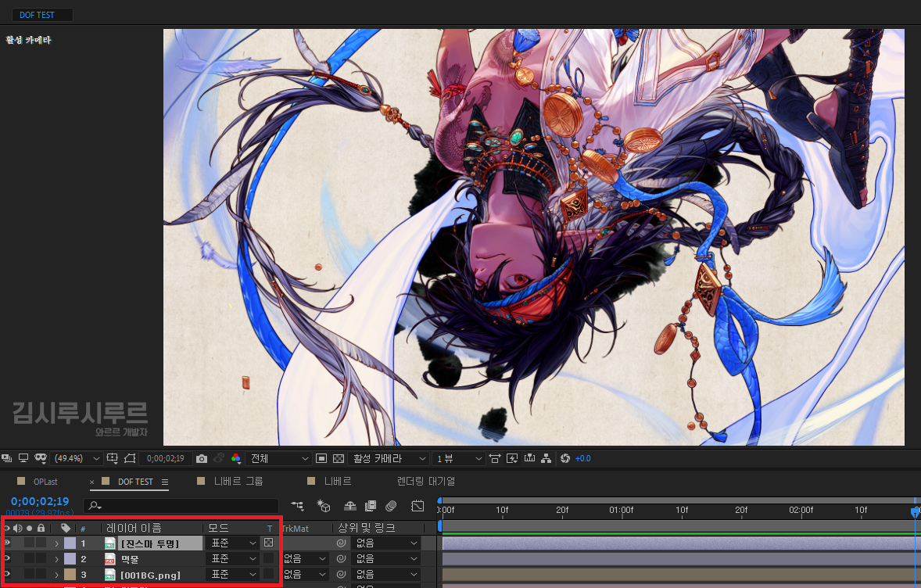Click the Show Snapshot icon
Image resolution: width=921 pixels, height=588 pixels.
pos(218,458)
